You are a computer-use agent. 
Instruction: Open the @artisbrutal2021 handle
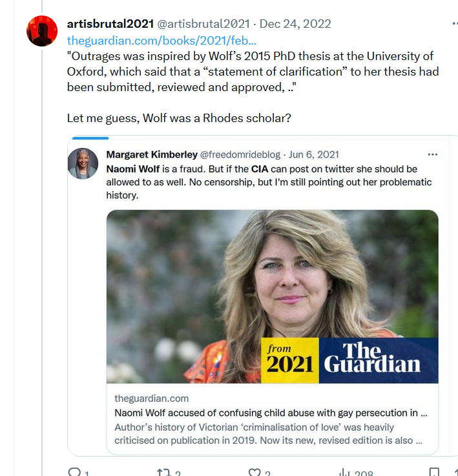click(x=203, y=24)
